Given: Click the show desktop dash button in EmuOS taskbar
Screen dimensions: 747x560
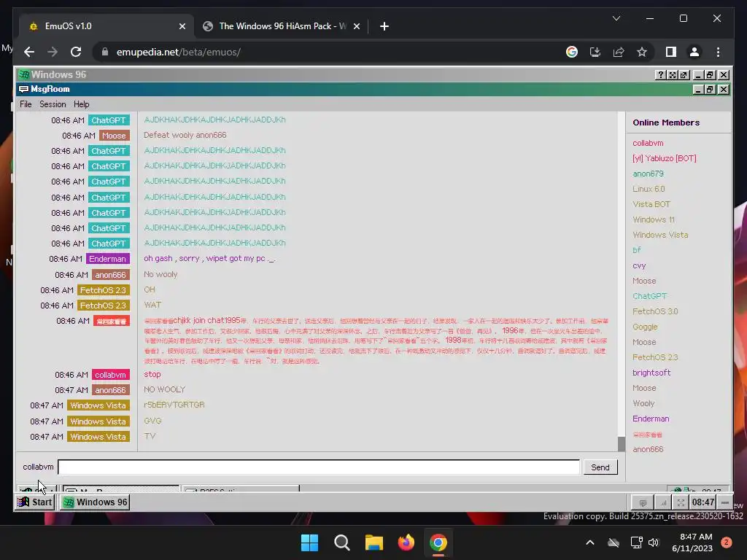Looking at the screenshot, I should 724,502.
